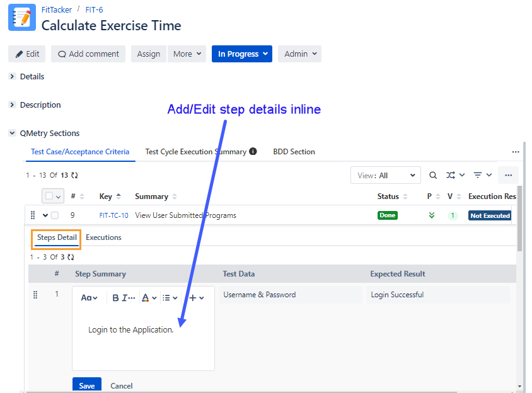Viewport: 532px width, 393px height.
Task: Click drag handle of step 1
Action: 35,295
